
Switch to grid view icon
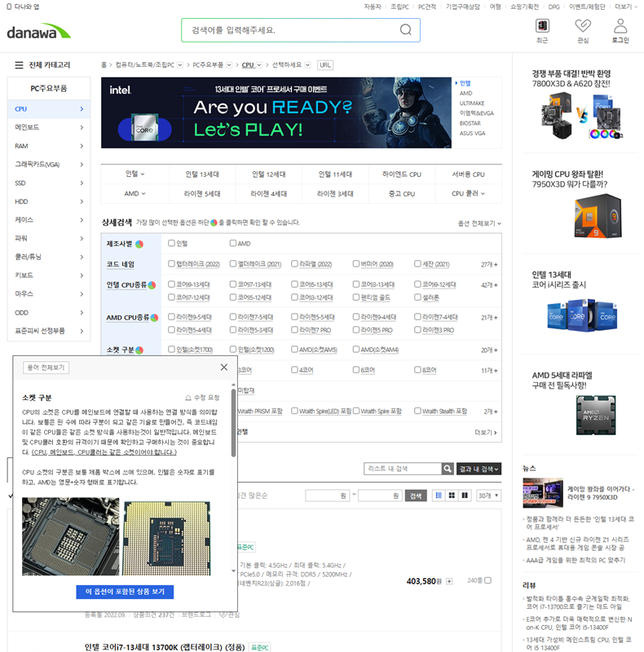pyautogui.click(x=452, y=496)
